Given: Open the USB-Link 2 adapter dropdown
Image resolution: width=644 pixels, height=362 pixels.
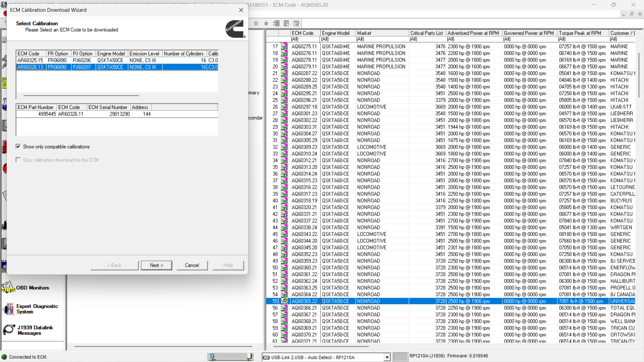Looking at the screenshot, I should [387, 357].
